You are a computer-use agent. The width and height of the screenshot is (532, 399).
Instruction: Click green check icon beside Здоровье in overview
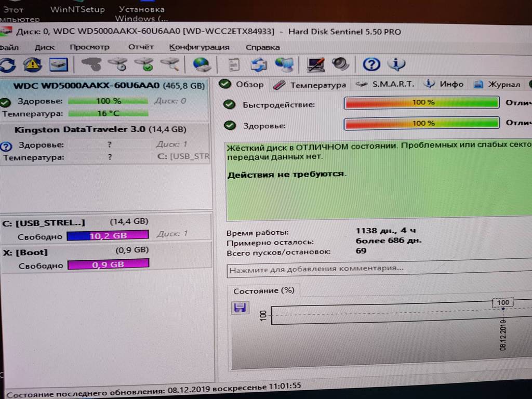230,126
